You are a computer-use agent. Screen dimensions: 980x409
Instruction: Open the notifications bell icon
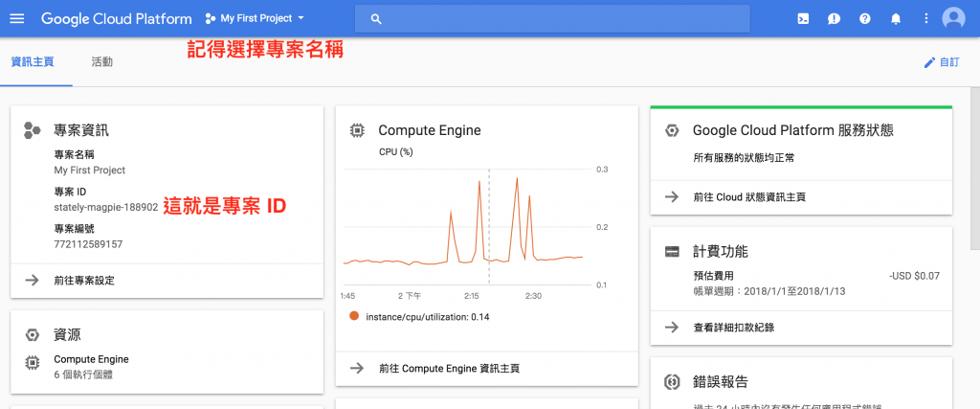[896, 19]
